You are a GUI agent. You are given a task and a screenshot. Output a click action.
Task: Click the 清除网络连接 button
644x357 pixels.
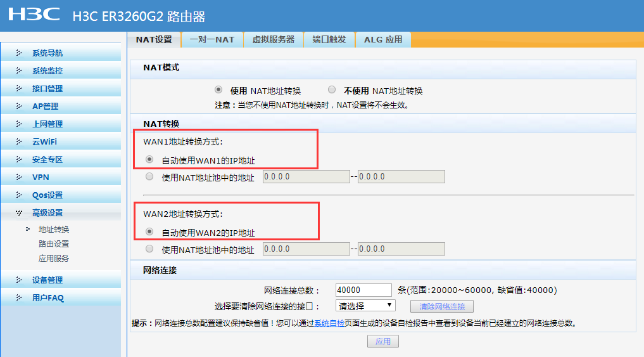pos(442,306)
